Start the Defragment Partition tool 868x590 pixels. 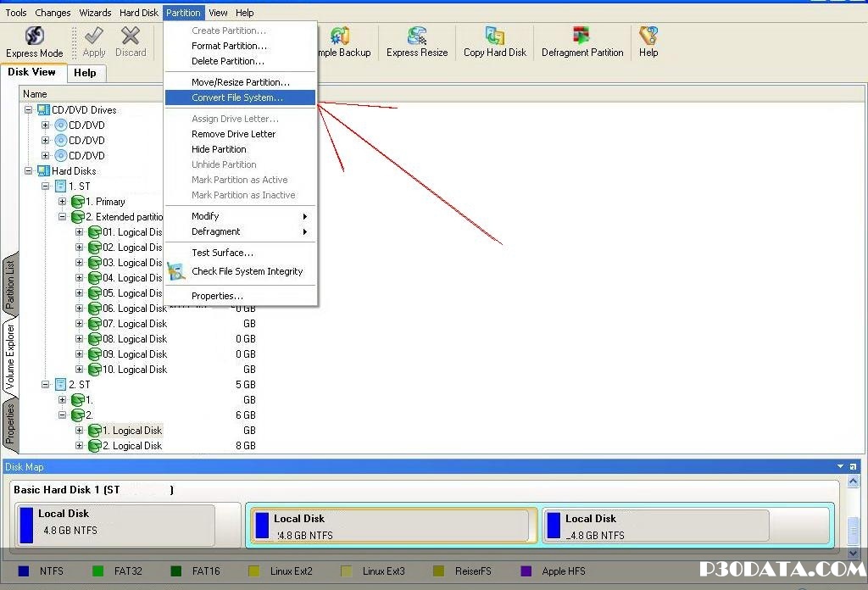[x=582, y=36]
